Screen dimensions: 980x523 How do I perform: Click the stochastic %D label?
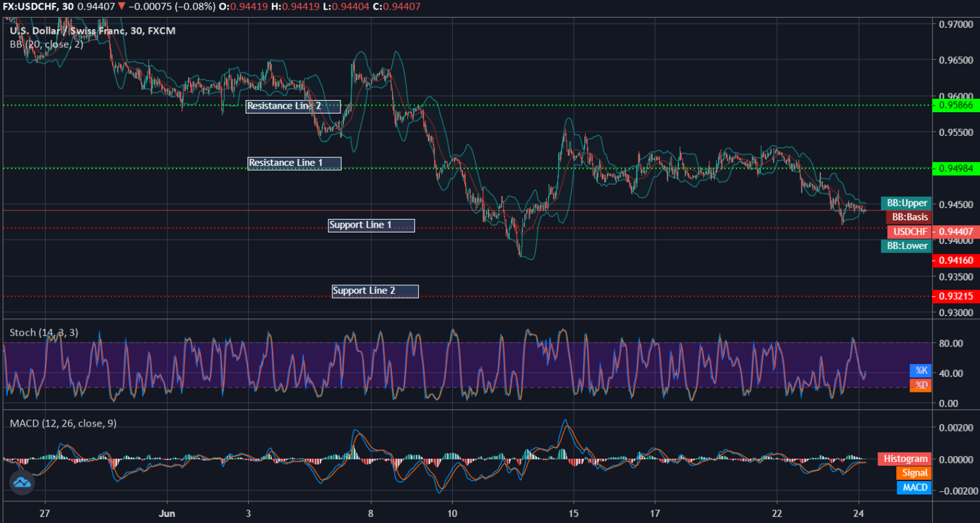(x=921, y=385)
